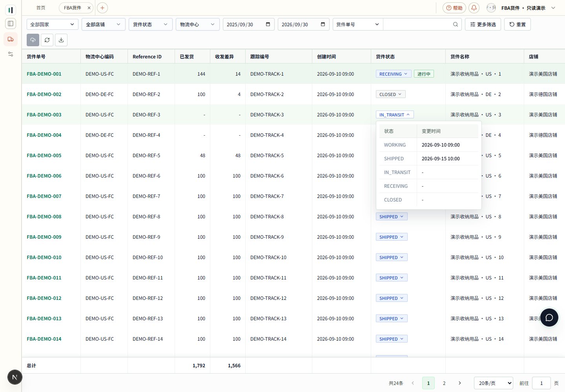565x392 pixels.
Task: Click the app logo icon at top left
Action: point(11,10)
